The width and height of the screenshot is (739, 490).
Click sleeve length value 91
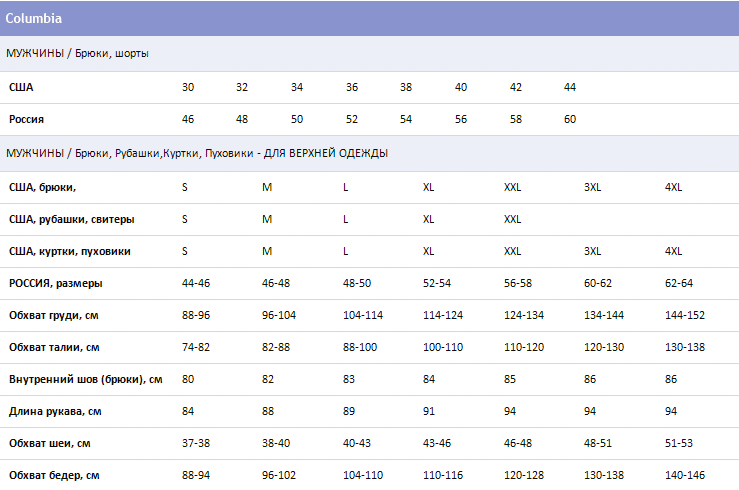tap(429, 412)
